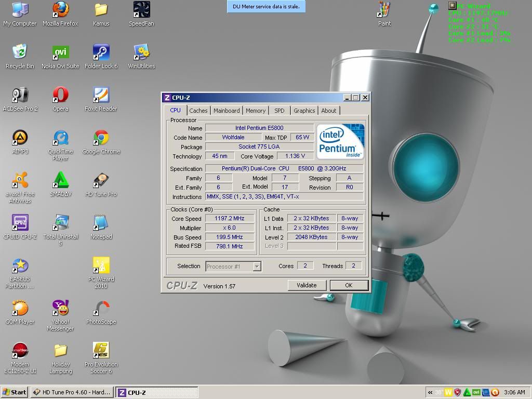532x399 pixels.
Task: Click the Foxit Reader desktop shortcut
Action: click(101, 99)
